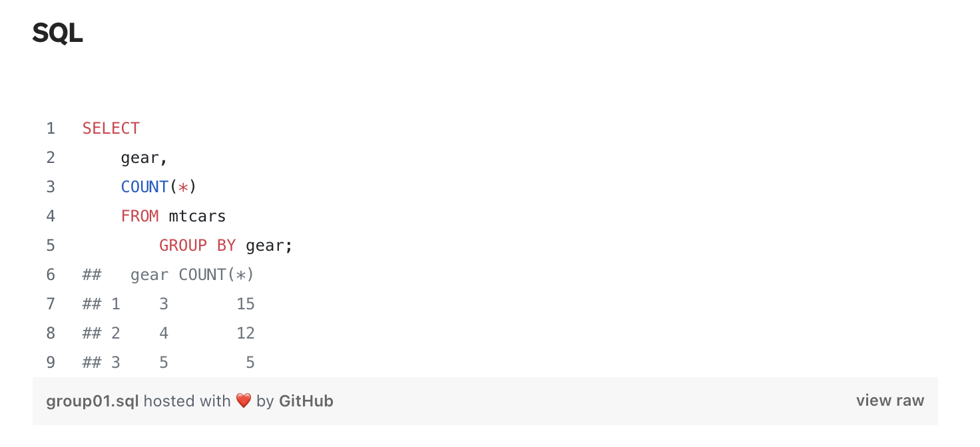Click line number 8 in the gist
Screen dimensions: 980x447
[51, 333]
